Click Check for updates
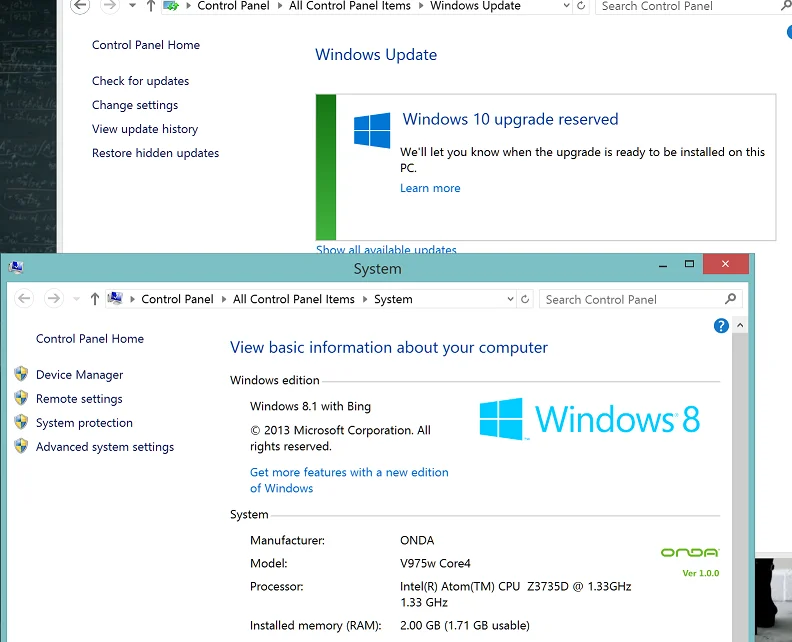 pos(140,81)
